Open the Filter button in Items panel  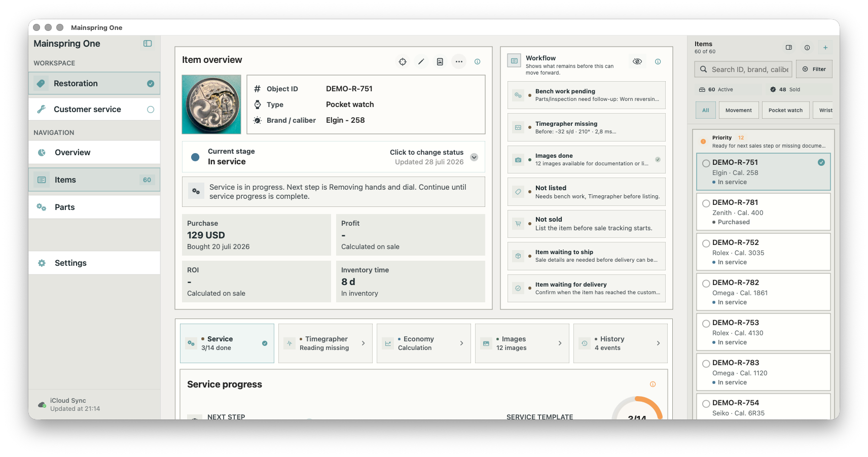coord(814,69)
